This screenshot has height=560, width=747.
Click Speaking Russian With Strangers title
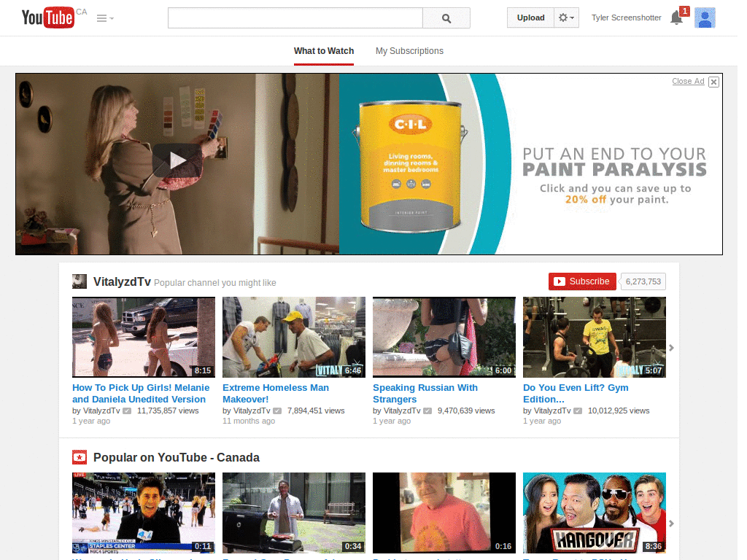[425, 393]
